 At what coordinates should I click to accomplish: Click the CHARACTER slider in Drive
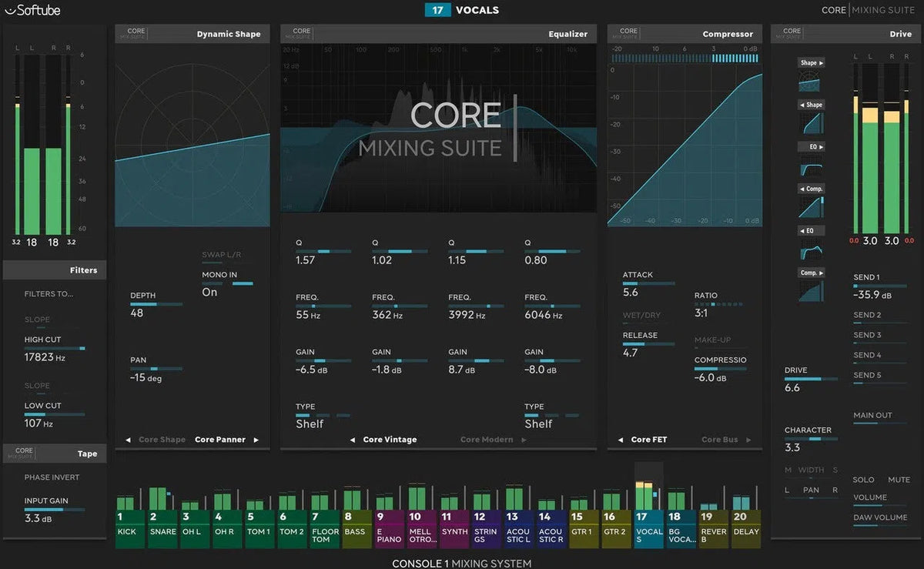click(x=811, y=440)
